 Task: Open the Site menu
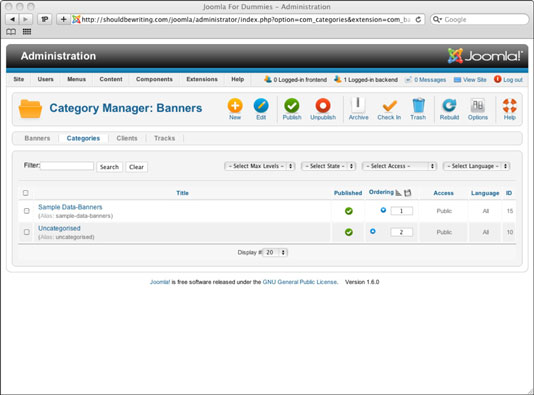coord(18,79)
